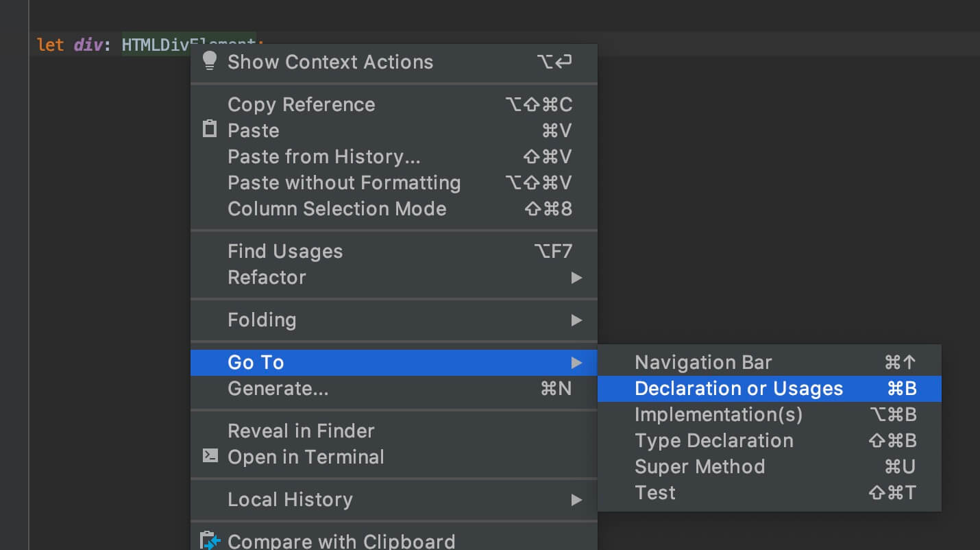This screenshot has height=550, width=980.
Task: Click the Go To submenu arrow
Action: point(576,363)
